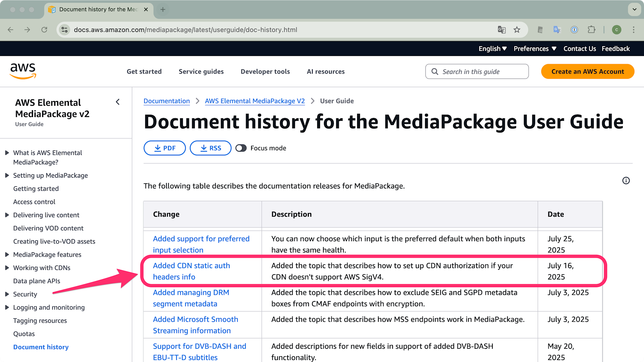Download the guide as PDF
The height and width of the screenshot is (362, 644).
tap(165, 148)
